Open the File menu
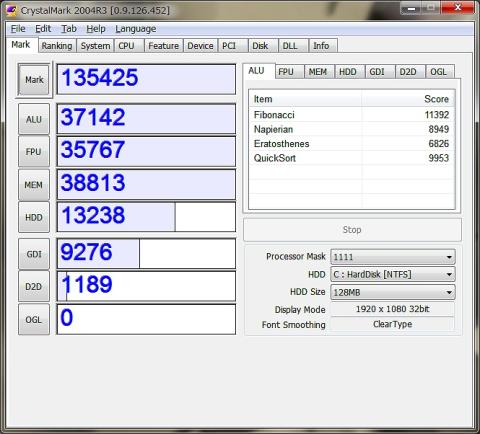 [18, 29]
